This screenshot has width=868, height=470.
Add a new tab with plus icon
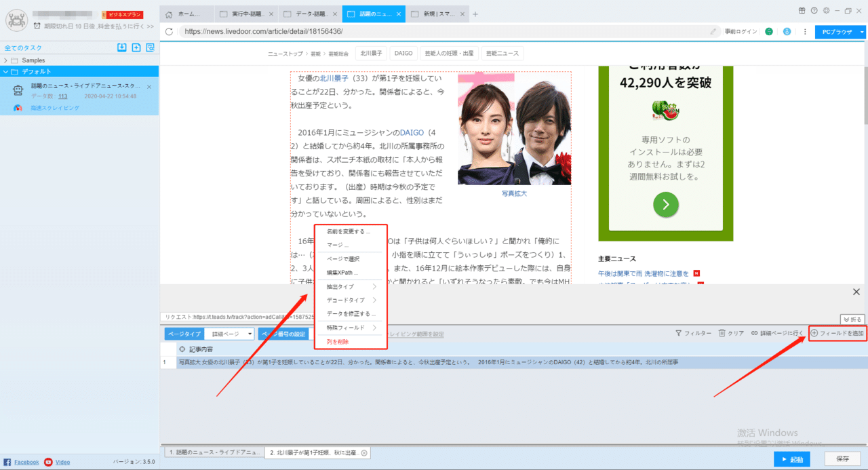point(475,14)
